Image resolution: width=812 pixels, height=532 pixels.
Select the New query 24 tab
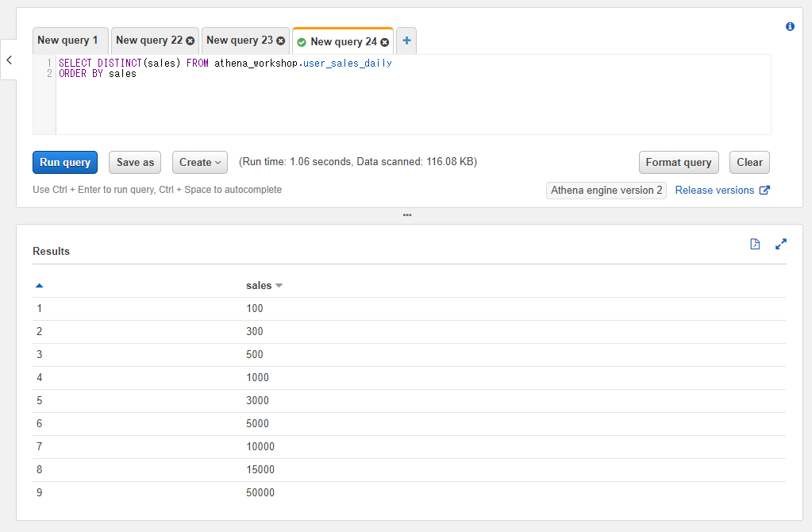[344, 42]
